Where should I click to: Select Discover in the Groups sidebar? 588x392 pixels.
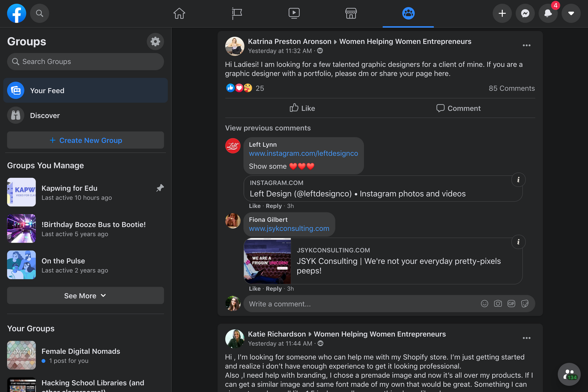(45, 115)
